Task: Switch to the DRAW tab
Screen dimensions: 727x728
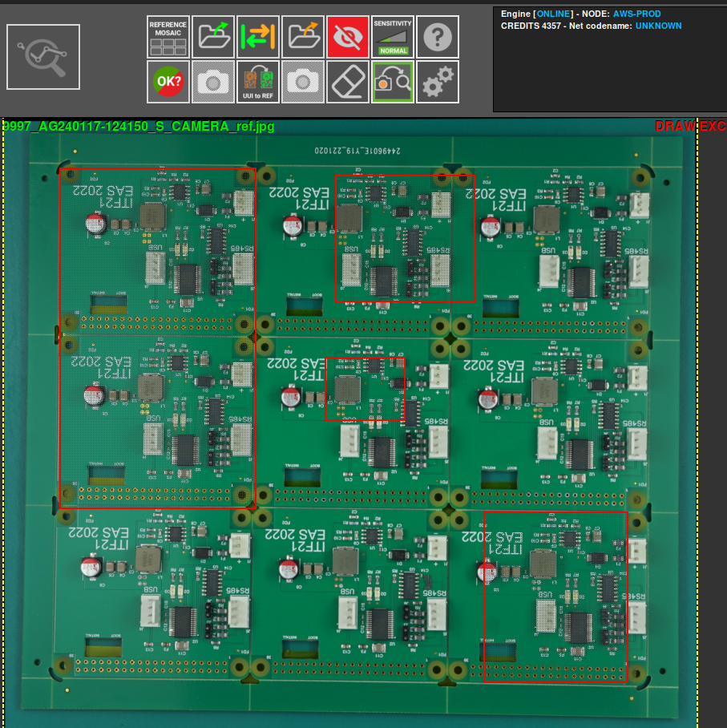Action: click(677, 126)
